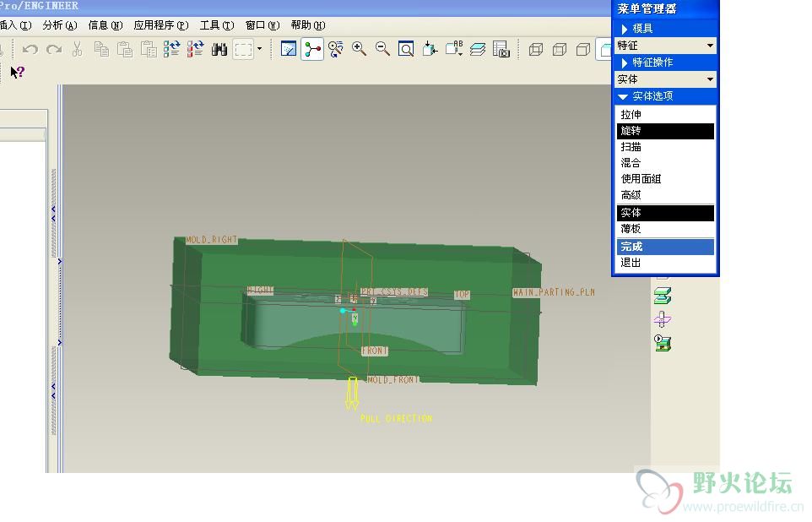Click the first Regenerate model icon
Image resolution: width=812 pixels, height=522 pixels.
[x=171, y=49]
